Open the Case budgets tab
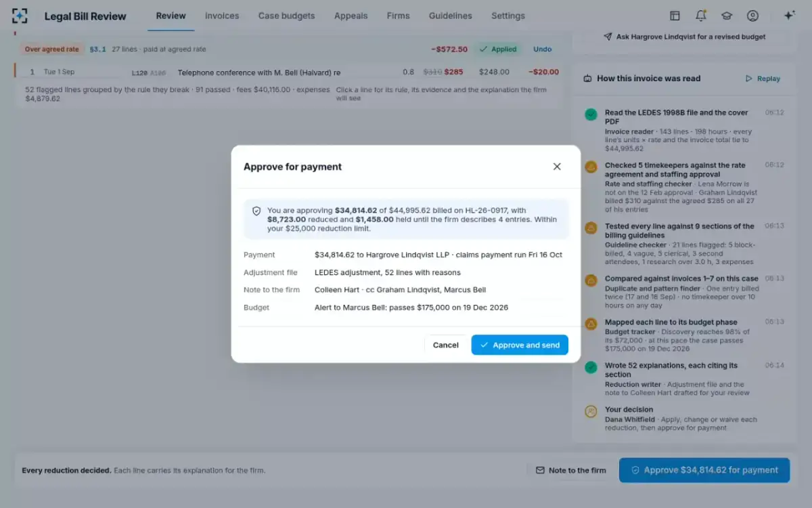The height and width of the screenshot is (508, 812). click(x=286, y=16)
